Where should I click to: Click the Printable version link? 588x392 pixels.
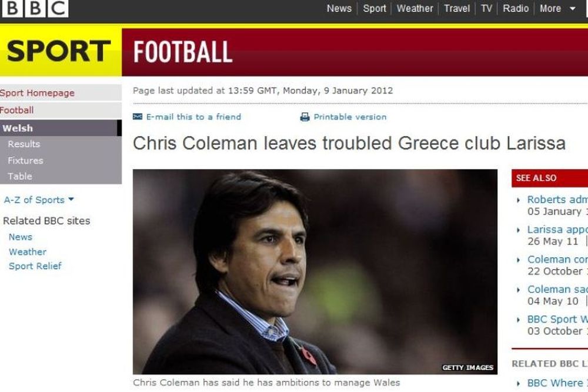point(350,117)
